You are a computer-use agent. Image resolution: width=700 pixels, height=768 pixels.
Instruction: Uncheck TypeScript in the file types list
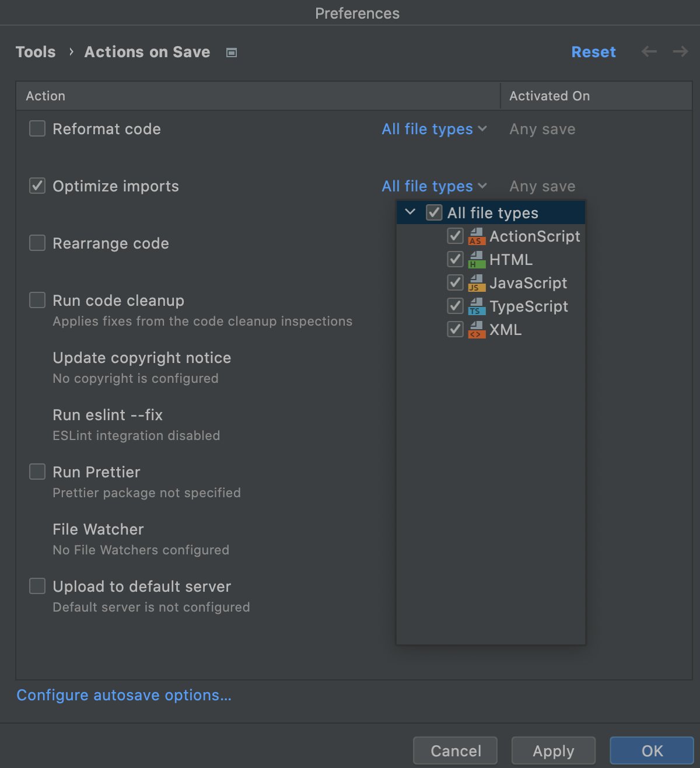tap(455, 306)
